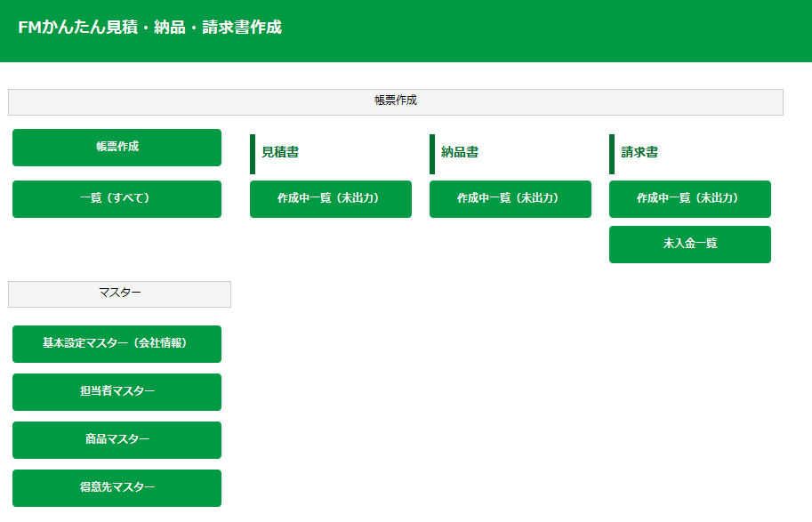812x522 pixels.
Task: Click the green accent bar beside 納品書
Action: click(432, 154)
